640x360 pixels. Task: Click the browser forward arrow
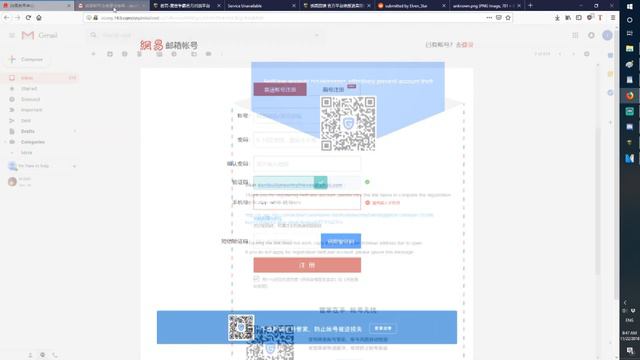pos(17,18)
